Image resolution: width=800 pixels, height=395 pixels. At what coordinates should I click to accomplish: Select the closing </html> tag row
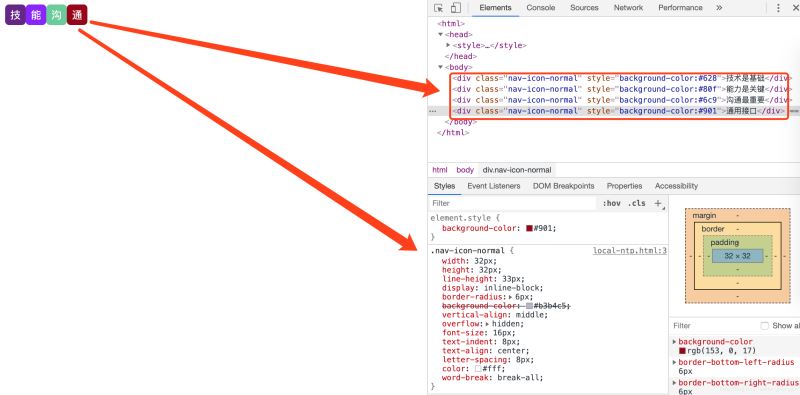click(x=453, y=133)
